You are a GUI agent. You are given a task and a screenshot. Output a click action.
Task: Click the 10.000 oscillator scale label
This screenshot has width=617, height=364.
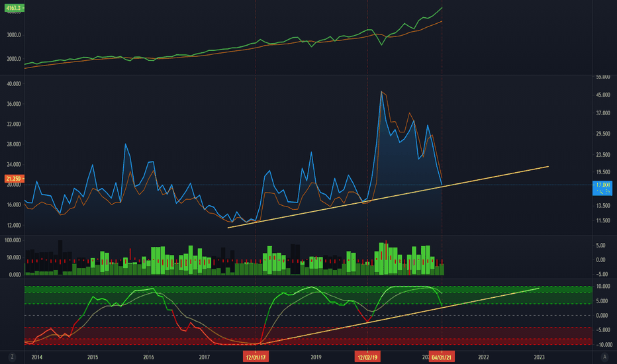click(x=604, y=287)
